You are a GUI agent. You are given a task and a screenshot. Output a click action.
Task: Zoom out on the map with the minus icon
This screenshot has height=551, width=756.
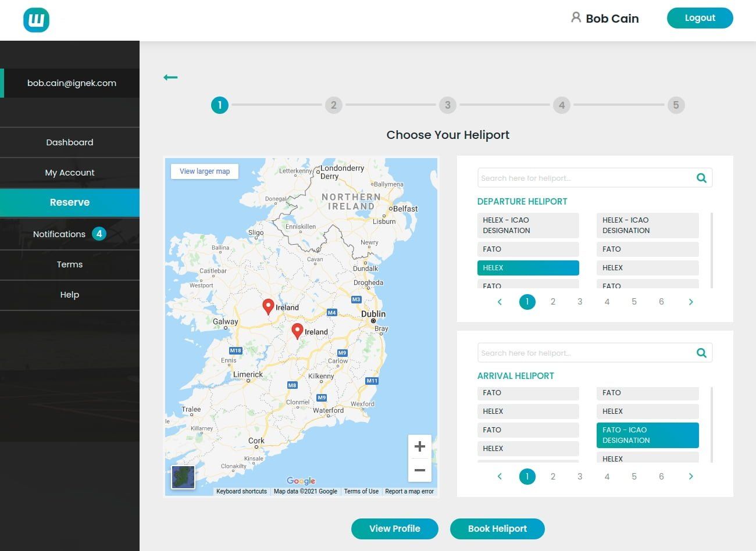tap(420, 470)
